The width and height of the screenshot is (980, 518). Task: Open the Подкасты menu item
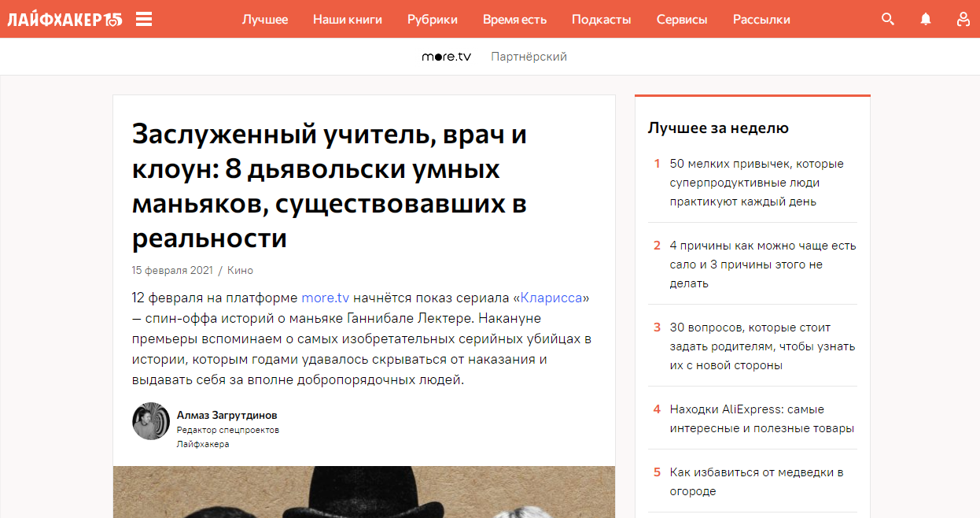pos(602,19)
